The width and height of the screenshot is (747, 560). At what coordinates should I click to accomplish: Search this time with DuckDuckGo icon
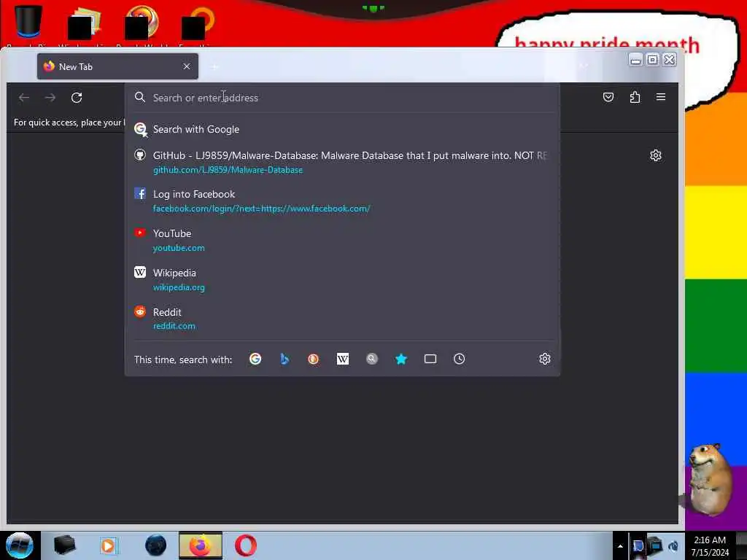click(x=314, y=359)
